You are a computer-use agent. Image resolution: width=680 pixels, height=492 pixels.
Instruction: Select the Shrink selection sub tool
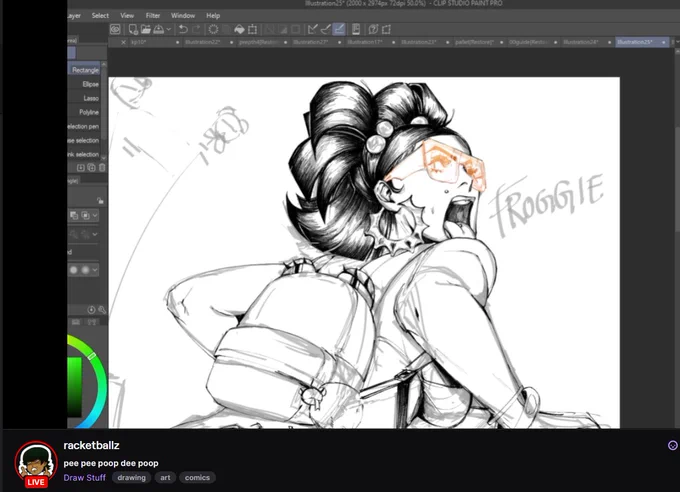(x=84, y=154)
